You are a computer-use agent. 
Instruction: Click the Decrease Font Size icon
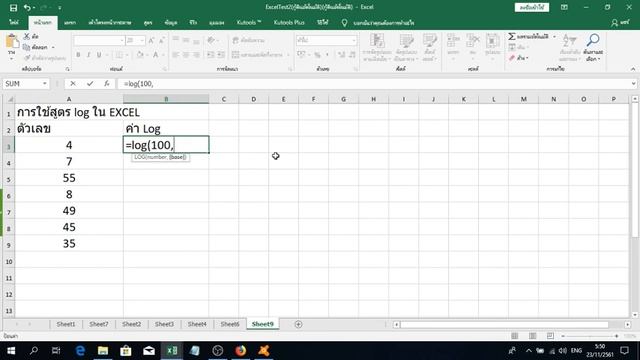click(x=162, y=40)
